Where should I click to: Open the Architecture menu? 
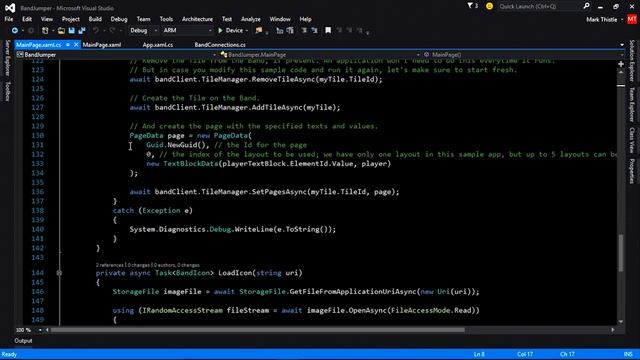(x=197, y=19)
